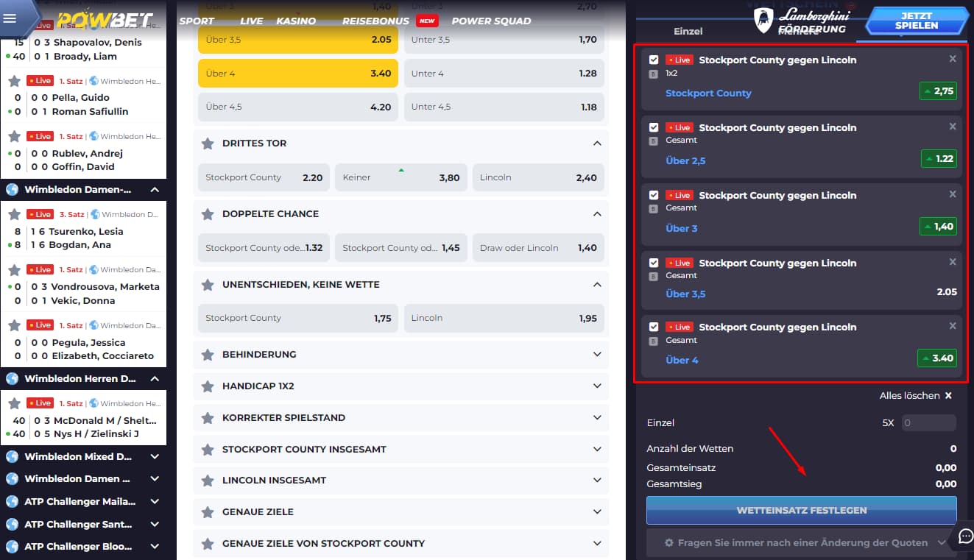Remove the Stockport County 1x2 bet
This screenshot has height=560, width=974.
tap(953, 59)
